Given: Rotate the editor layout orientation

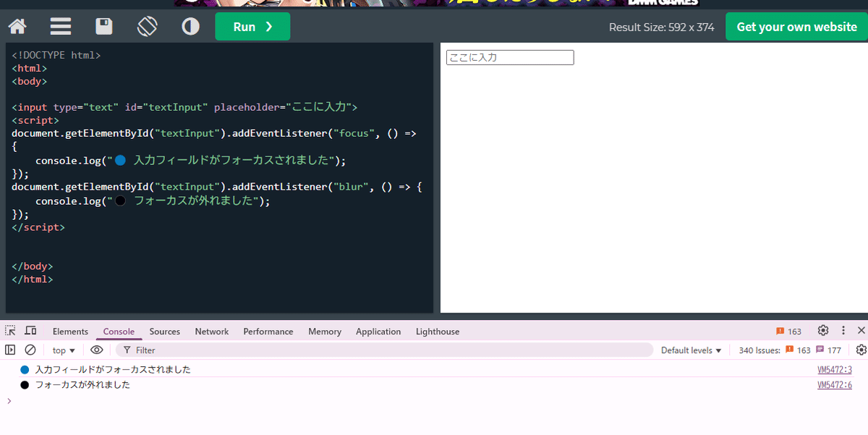Looking at the screenshot, I should (148, 27).
